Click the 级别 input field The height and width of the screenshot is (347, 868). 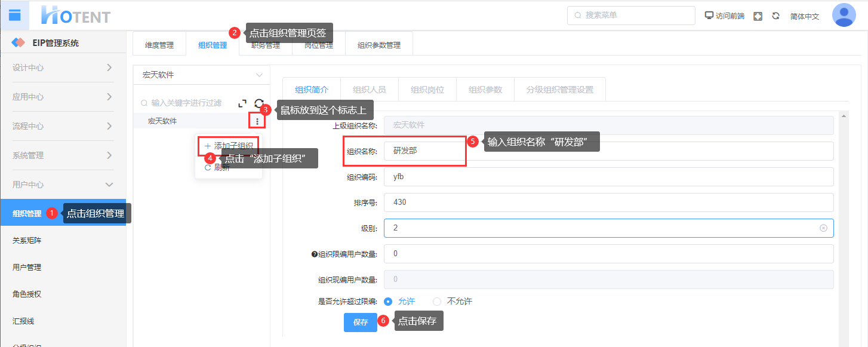tap(609, 228)
